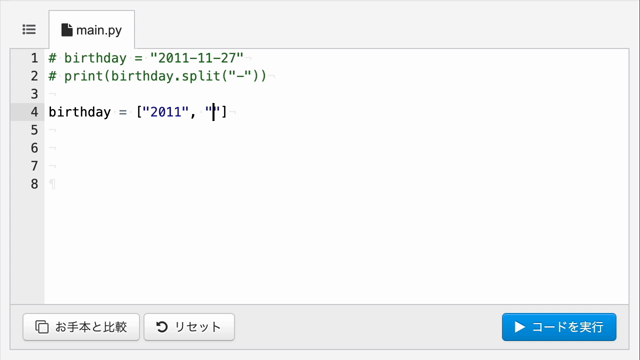Screen dimensions: 640x360
Task: Run code with コードを実行 button
Action: [x=559, y=327]
